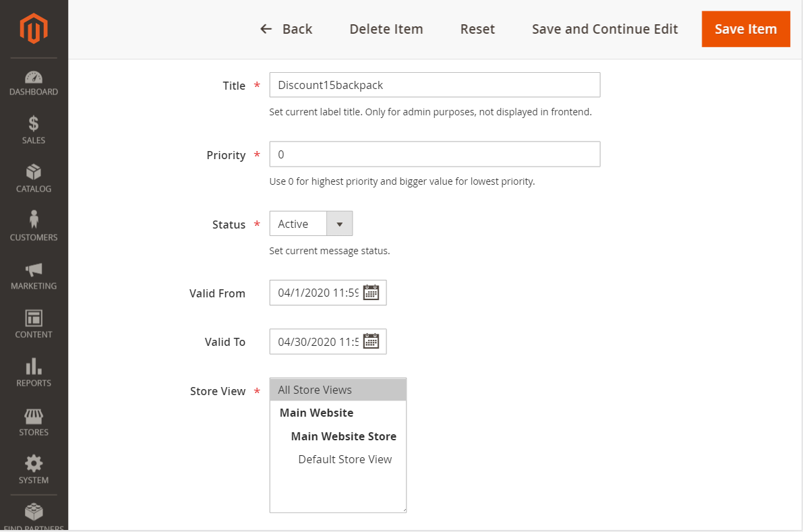Select Default Store View option
The height and width of the screenshot is (532, 803).
click(345, 459)
